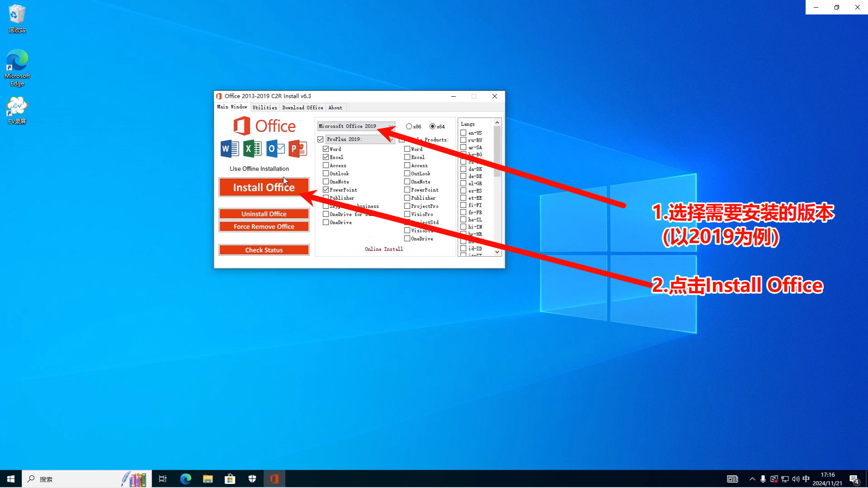Uncheck Excel in the ProPlus 2019 list
The height and width of the screenshot is (488, 868).
pyautogui.click(x=326, y=157)
